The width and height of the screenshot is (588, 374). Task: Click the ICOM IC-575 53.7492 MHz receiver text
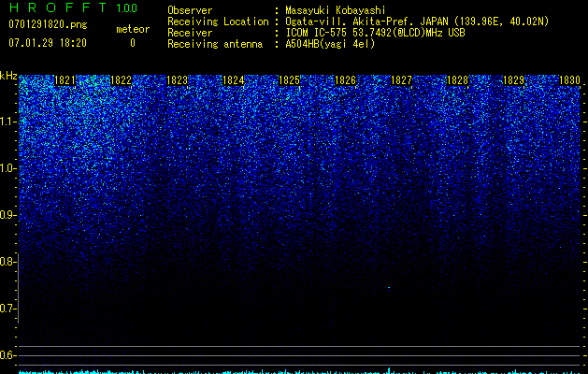tap(375, 33)
